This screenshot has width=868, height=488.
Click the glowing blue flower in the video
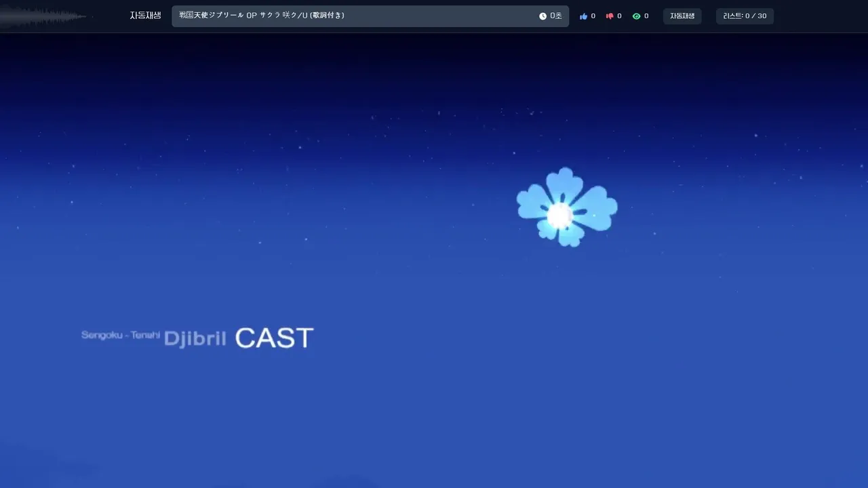567,207
